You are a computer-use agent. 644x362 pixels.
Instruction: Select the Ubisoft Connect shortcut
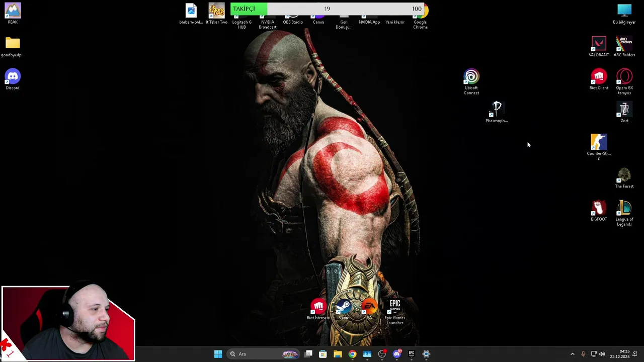tap(471, 82)
